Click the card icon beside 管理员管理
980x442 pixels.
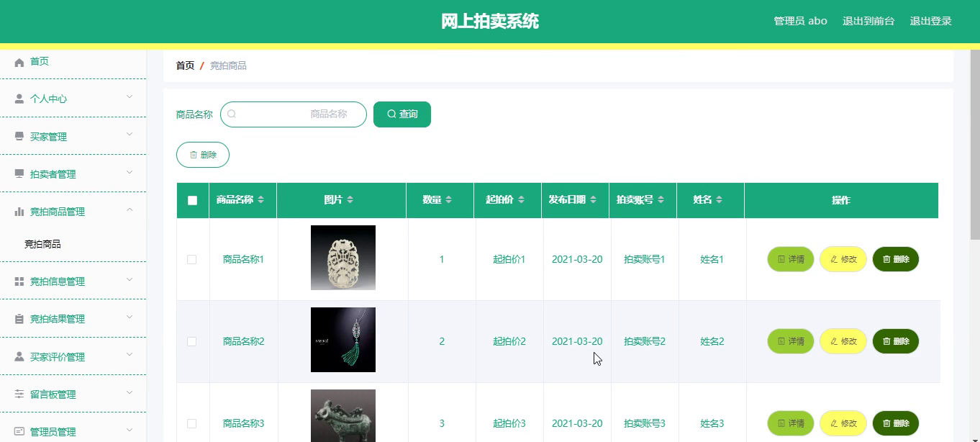(19, 432)
